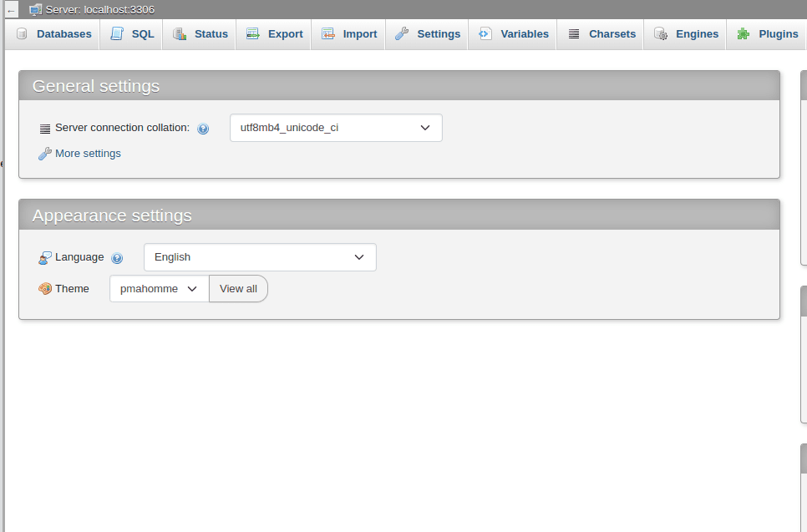
Task: Open help icon next to Language
Action: pos(117,258)
